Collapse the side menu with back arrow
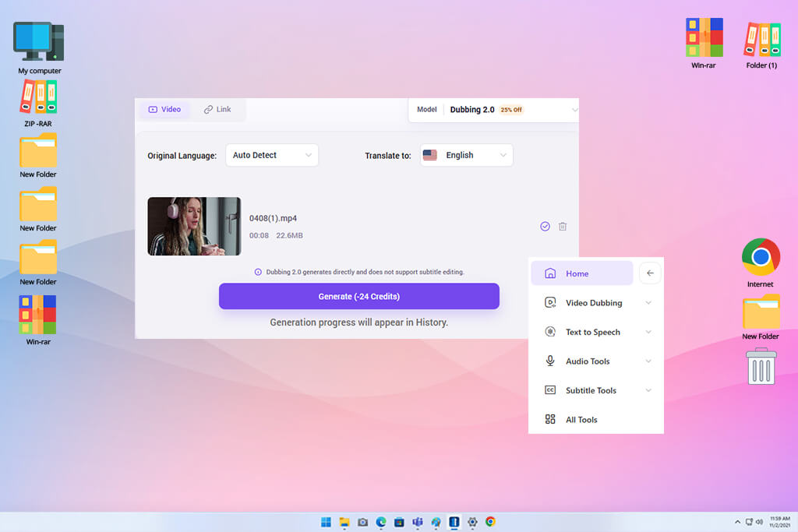Viewport: 798px width, 532px height. pyautogui.click(x=650, y=273)
